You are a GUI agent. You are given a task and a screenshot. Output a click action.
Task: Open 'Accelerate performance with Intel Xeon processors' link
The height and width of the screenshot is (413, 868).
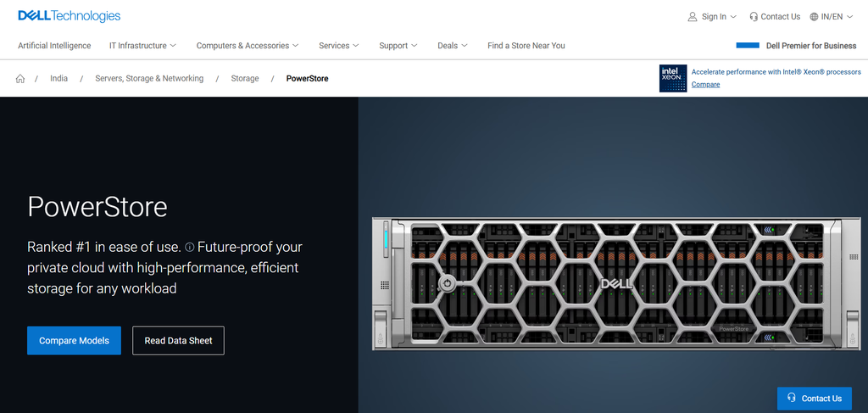pyautogui.click(x=776, y=72)
